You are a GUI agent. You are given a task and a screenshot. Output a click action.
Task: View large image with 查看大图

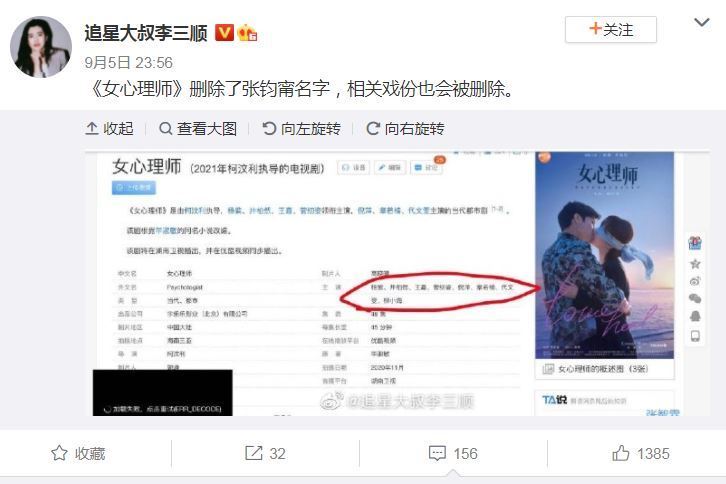click(198, 128)
